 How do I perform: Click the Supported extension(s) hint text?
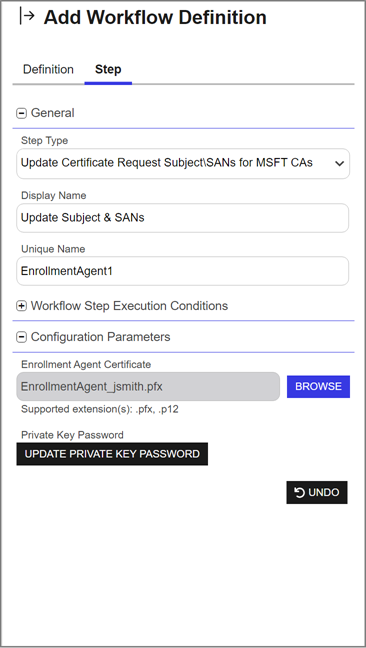click(100, 410)
